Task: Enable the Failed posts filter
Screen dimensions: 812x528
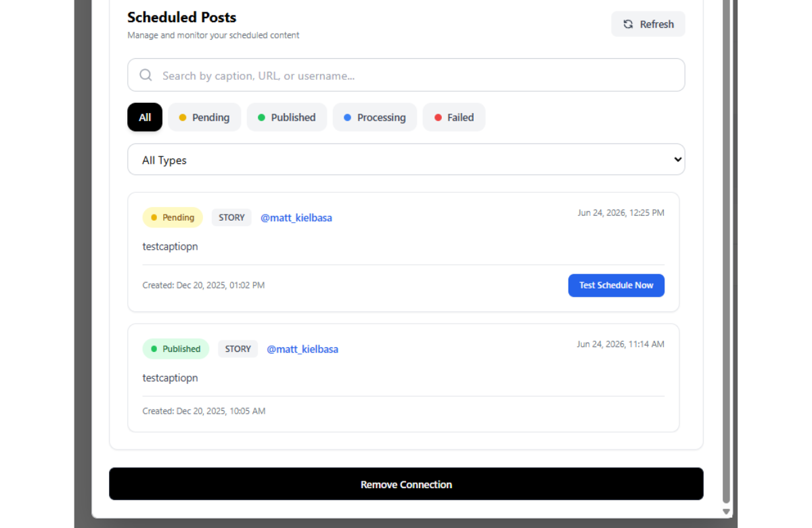Action: [453, 117]
